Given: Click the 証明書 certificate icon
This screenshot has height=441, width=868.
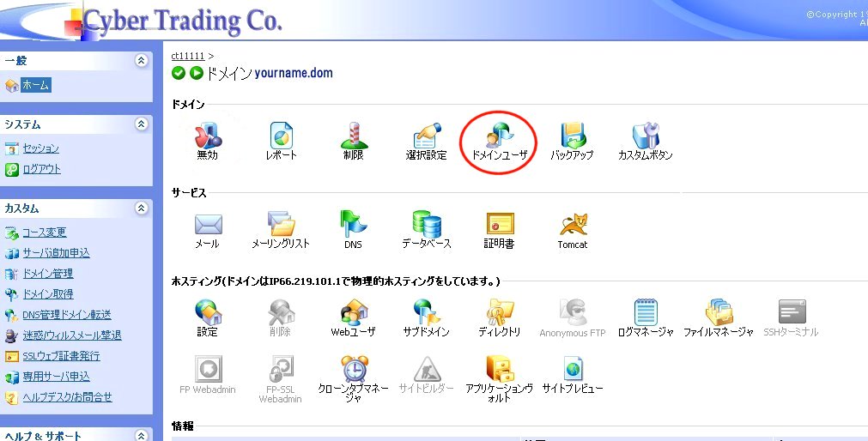Looking at the screenshot, I should click(499, 226).
